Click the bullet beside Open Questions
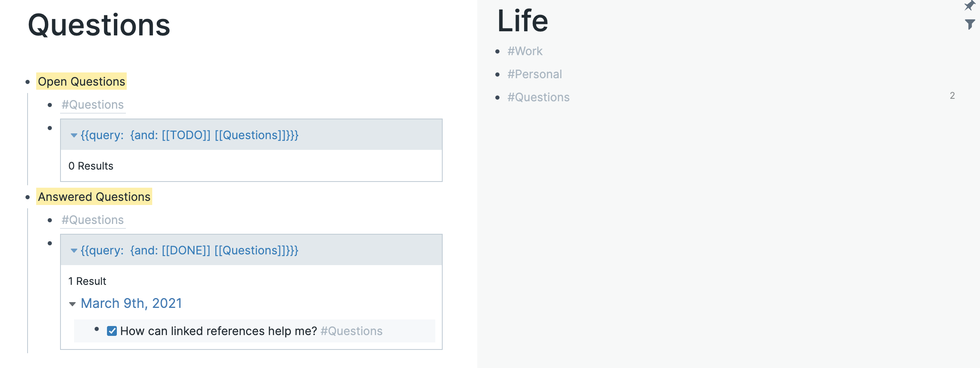980x368 pixels. click(28, 82)
